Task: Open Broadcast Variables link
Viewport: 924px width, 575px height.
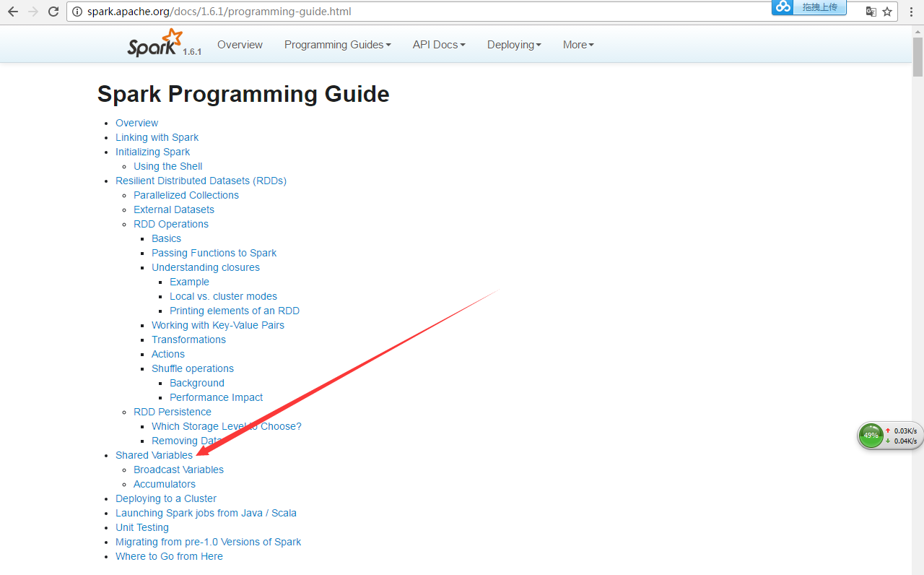Action: 178,470
